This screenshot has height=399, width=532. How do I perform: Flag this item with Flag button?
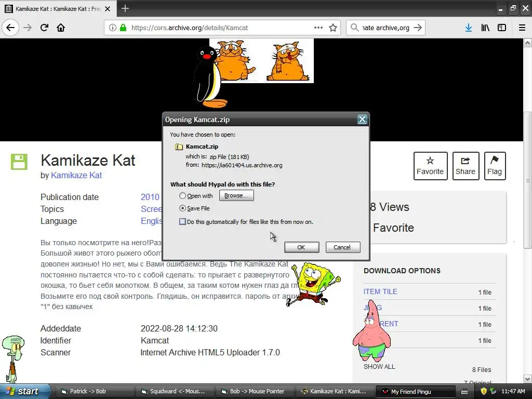tap(495, 166)
